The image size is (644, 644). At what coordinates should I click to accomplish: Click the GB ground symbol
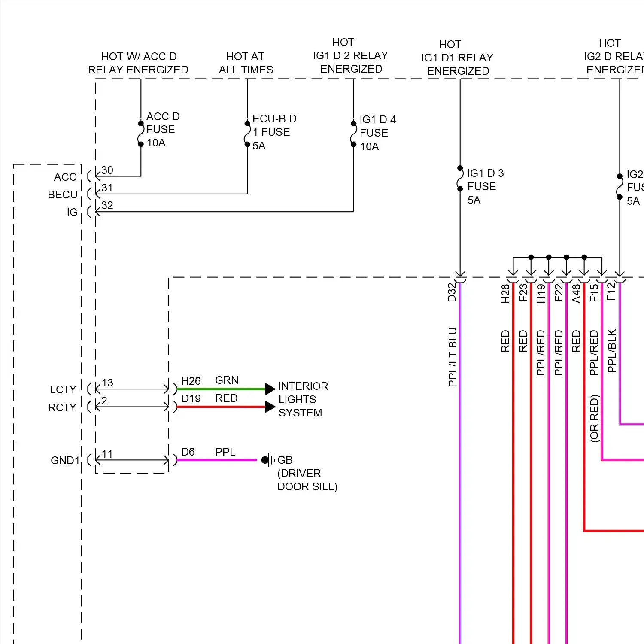tap(269, 460)
